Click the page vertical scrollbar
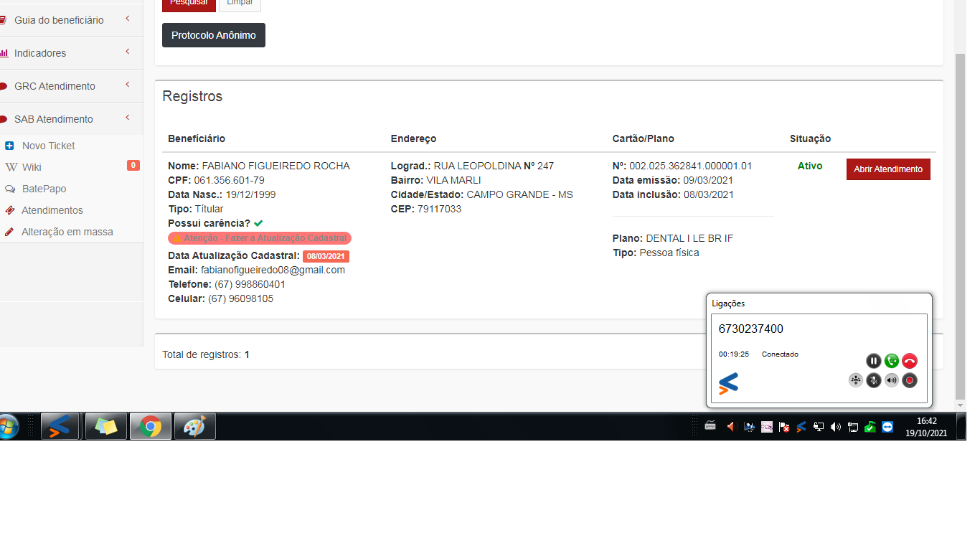 961,215
